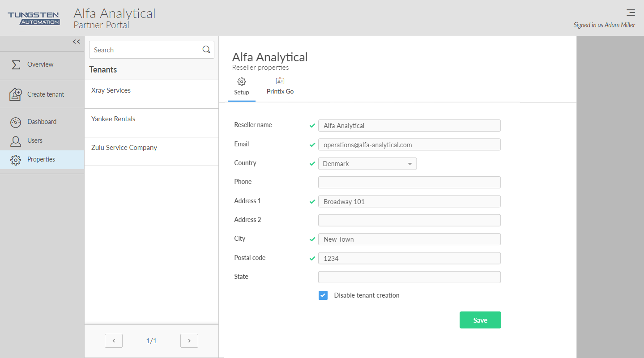Select the Setup tab
Image resolution: width=644 pixels, height=358 pixels.
tap(242, 86)
